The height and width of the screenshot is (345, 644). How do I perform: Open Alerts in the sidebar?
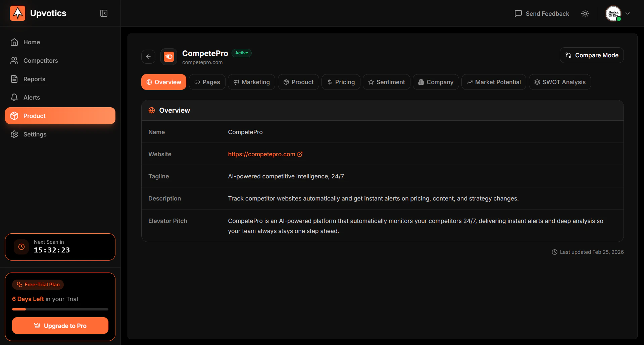(60, 98)
